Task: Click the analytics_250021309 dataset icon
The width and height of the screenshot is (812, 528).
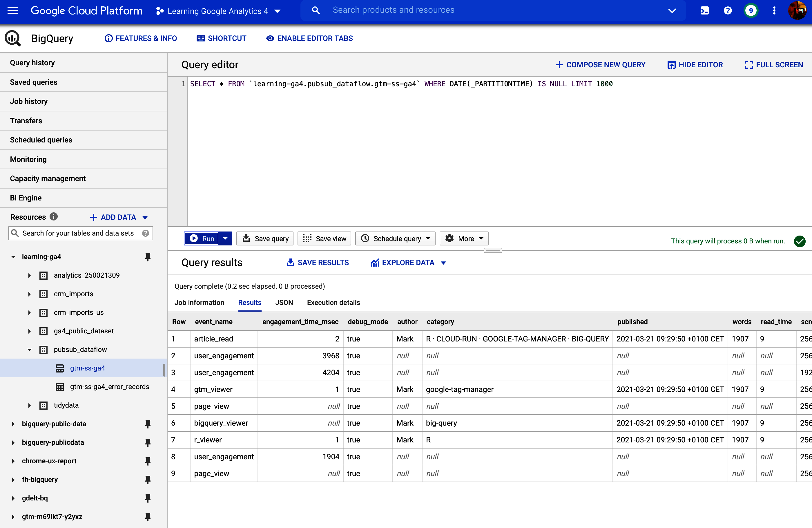Action: coord(43,275)
